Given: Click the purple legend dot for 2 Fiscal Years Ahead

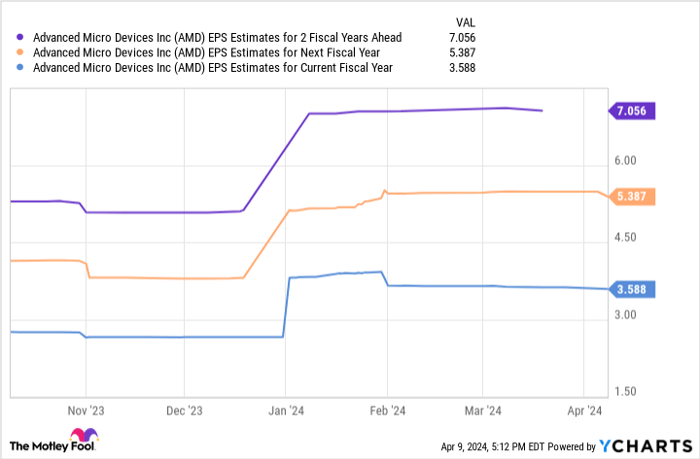Looking at the screenshot, I should click(19, 37).
